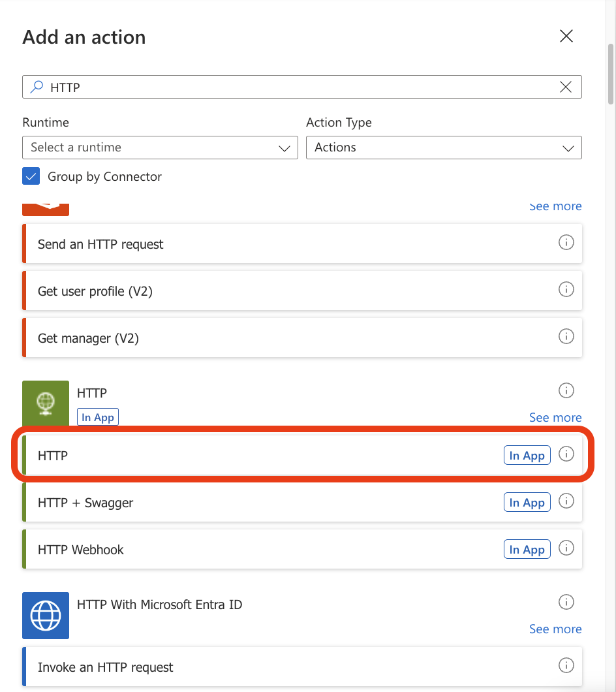Close the Add an action panel
The width and height of the screenshot is (616, 692).
coord(566,37)
